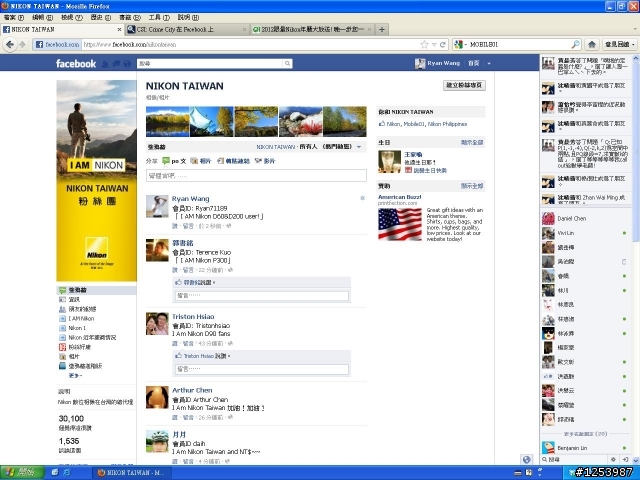
Task: Go to Firefox home page icon
Action: coord(591,44)
